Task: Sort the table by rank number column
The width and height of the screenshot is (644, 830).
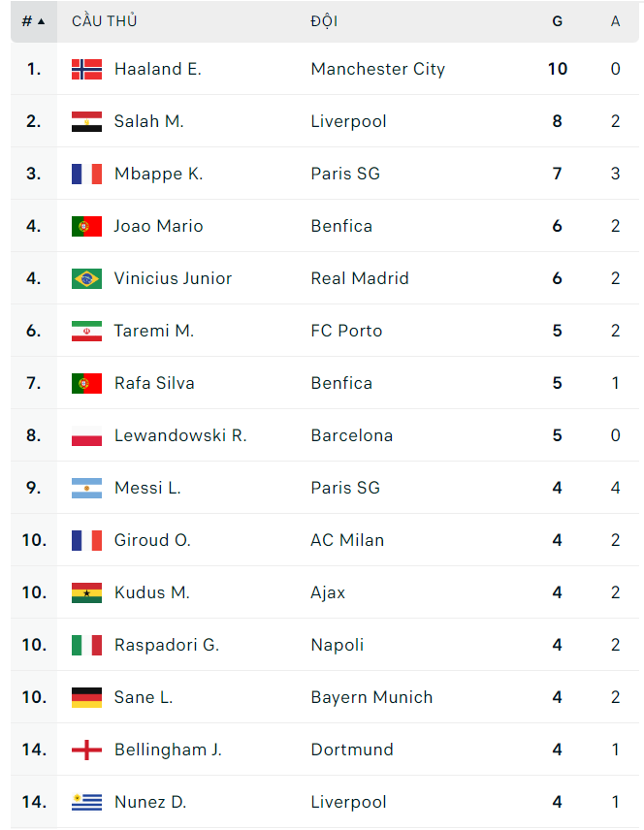Action: 33,21
